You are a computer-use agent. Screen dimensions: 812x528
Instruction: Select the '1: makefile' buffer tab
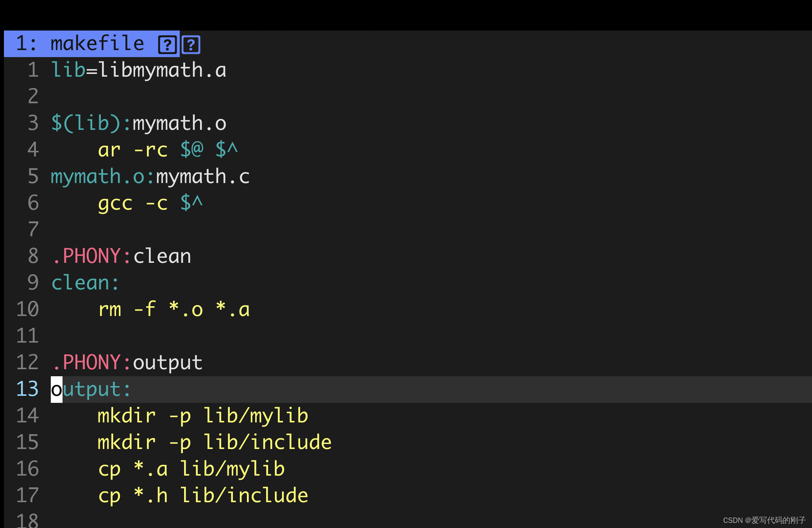coord(91,44)
